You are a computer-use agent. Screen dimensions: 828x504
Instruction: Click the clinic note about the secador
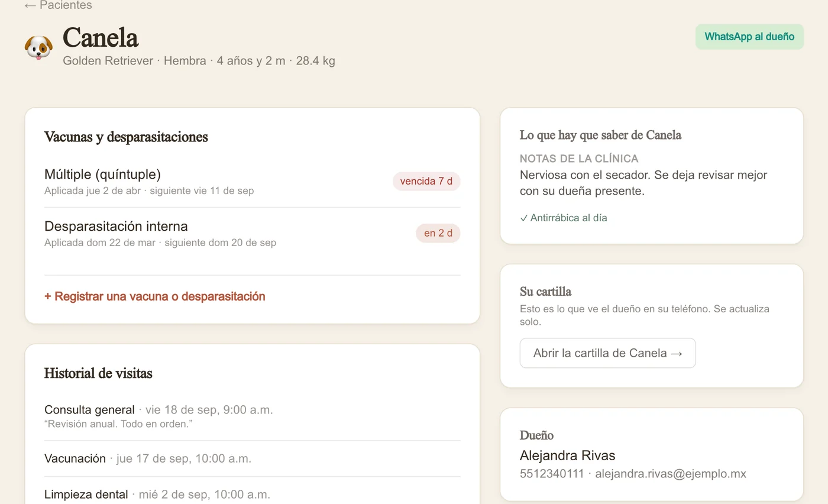tap(643, 183)
